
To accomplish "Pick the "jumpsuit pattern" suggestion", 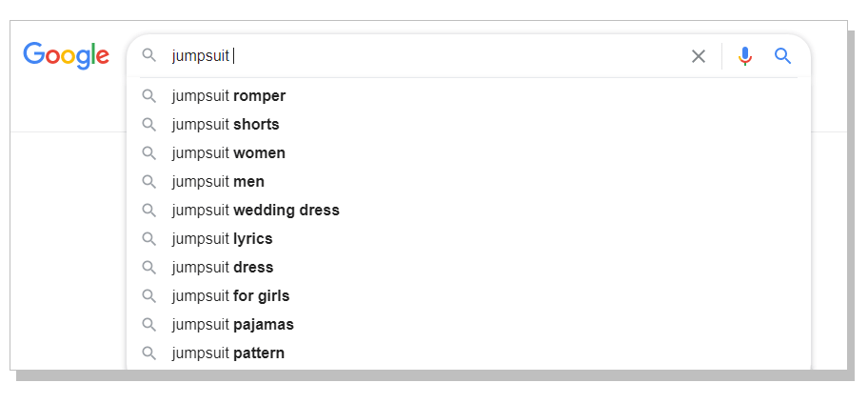I will tap(227, 353).
